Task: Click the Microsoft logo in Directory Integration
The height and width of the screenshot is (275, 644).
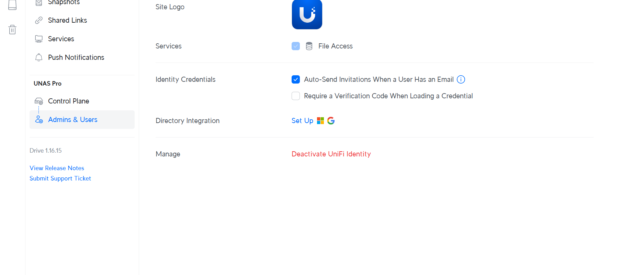Action: point(320,121)
